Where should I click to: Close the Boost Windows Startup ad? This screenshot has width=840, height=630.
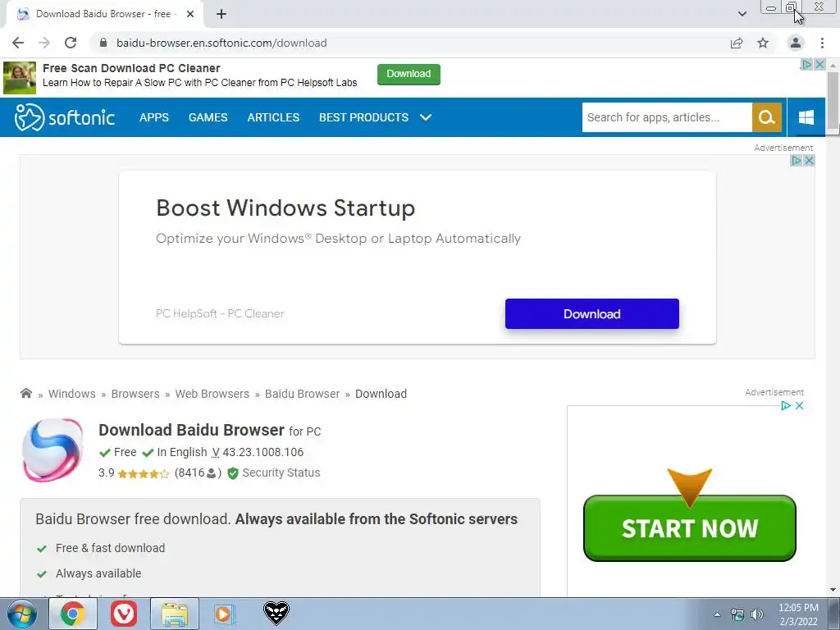tap(809, 160)
